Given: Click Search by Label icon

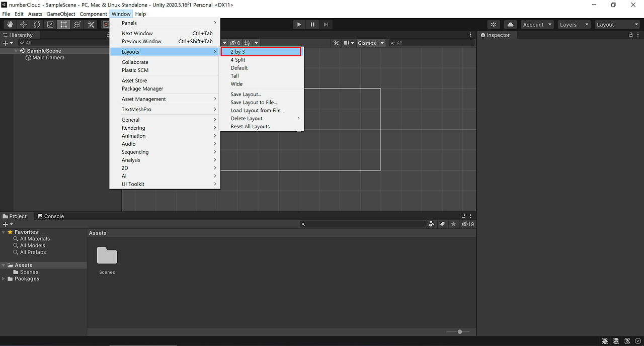Looking at the screenshot, I should 442,224.
